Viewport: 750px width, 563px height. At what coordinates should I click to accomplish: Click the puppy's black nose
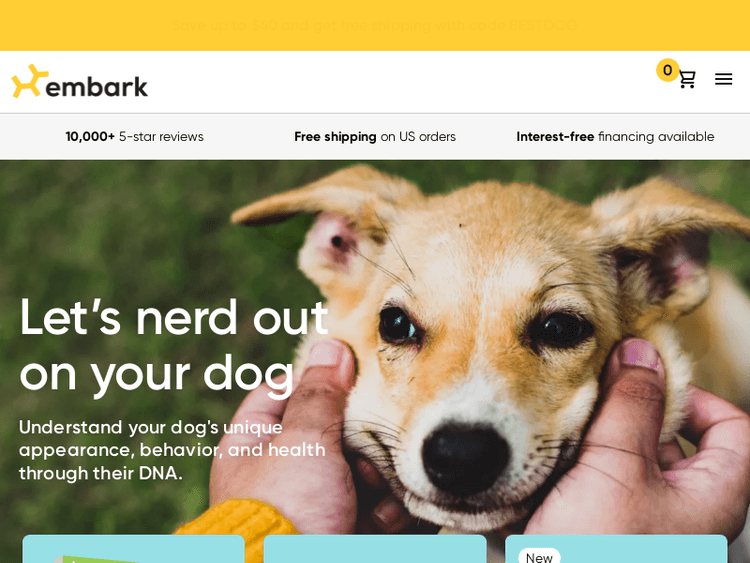coord(465,460)
